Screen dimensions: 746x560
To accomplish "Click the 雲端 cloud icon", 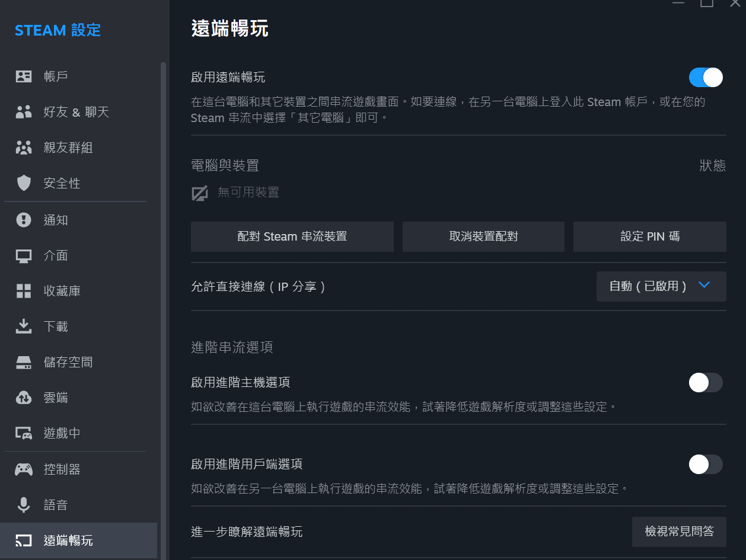I will 24,398.
